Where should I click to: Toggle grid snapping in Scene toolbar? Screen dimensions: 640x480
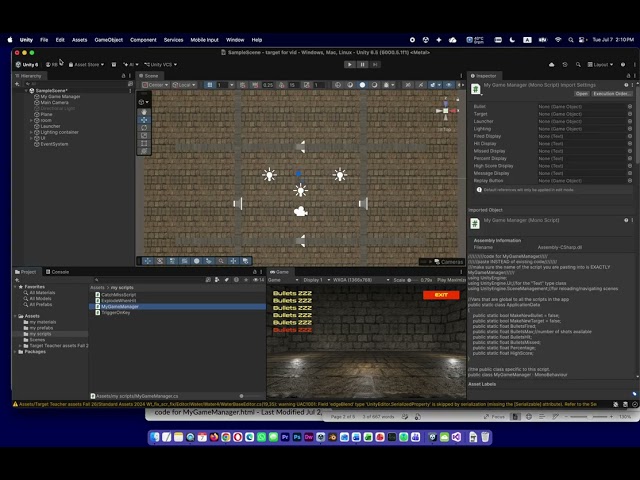coord(210,85)
